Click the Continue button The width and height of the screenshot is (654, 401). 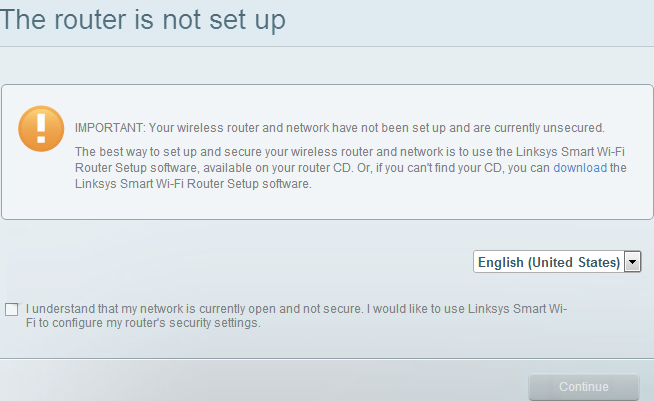[584, 387]
